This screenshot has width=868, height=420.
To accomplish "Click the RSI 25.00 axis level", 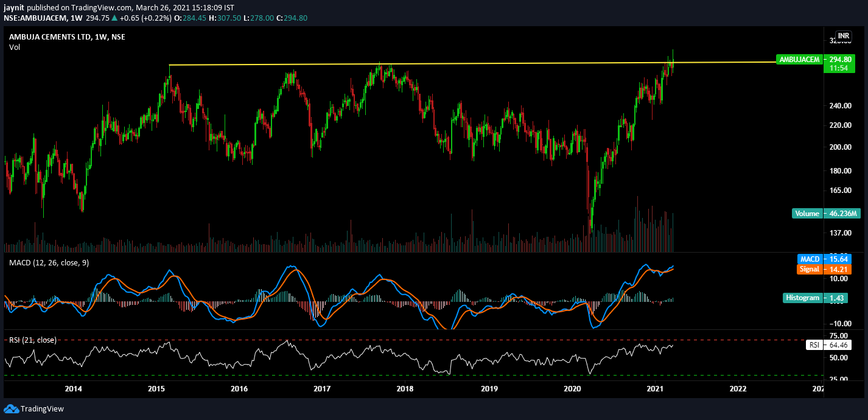I will pyautogui.click(x=838, y=380).
